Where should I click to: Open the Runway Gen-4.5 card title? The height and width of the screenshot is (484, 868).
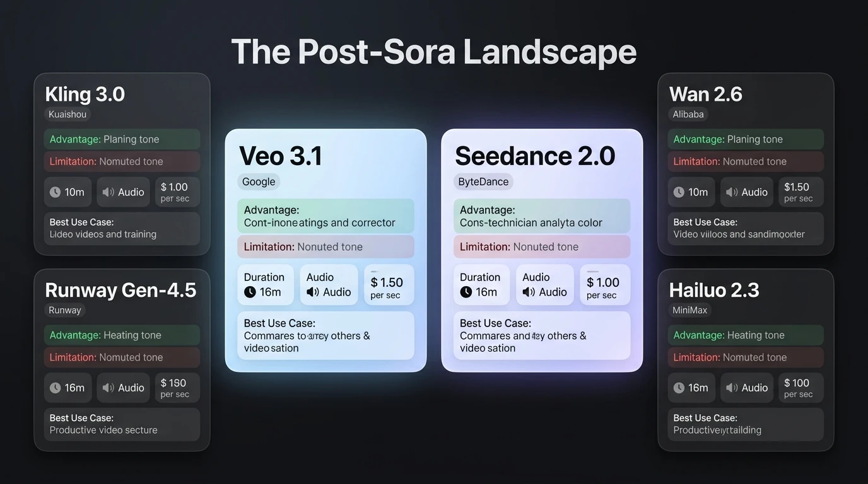[x=120, y=290]
